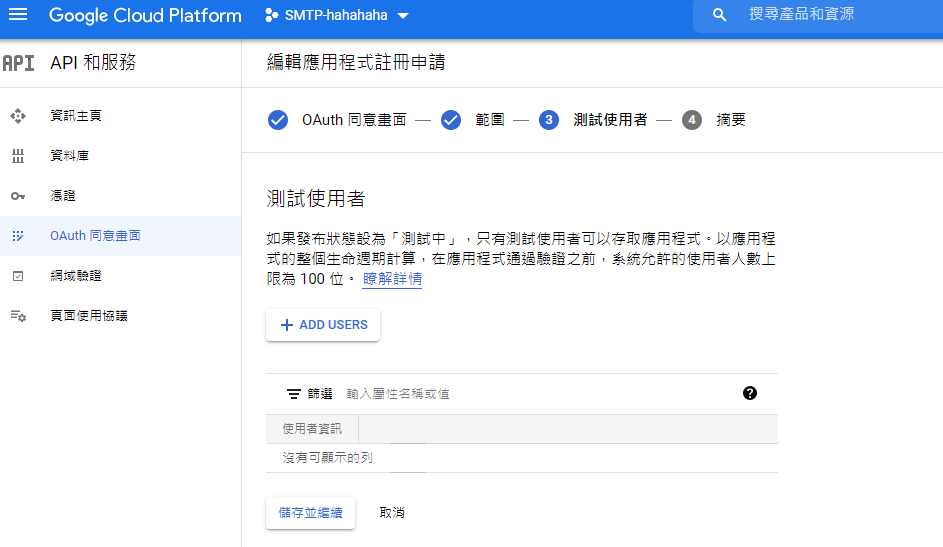943x547 pixels.
Task: Click the 沒有可顯示的列 empty row text
Action: click(328, 458)
